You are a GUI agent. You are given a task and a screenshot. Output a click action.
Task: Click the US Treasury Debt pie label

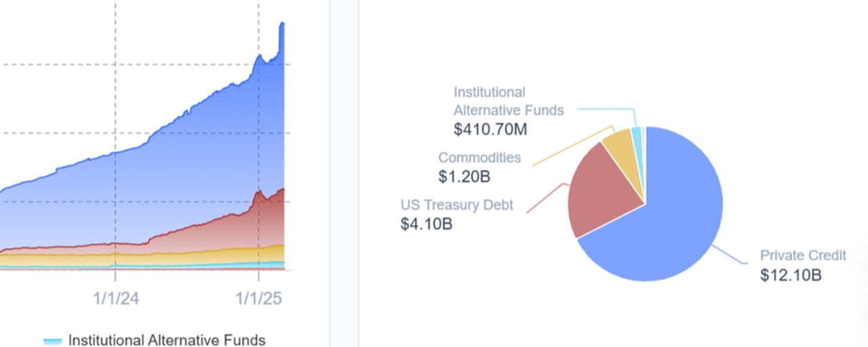click(457, 205)
